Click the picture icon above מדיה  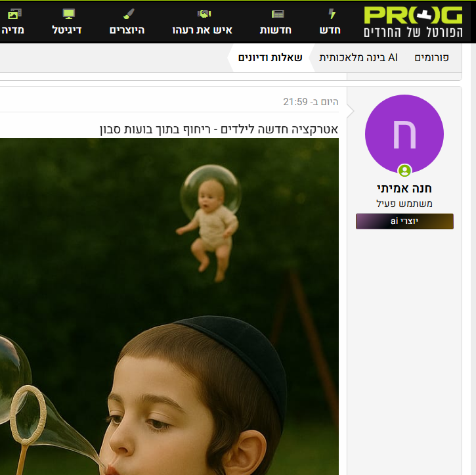coord(14,14)
